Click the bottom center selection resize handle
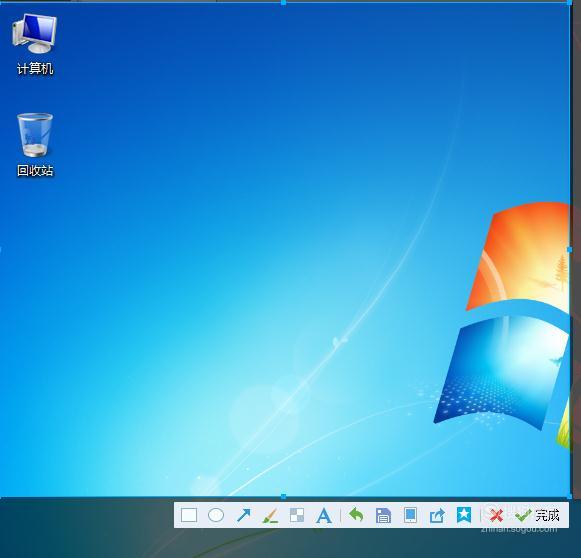Screen dimensions: 581x558 pos(283,496)
